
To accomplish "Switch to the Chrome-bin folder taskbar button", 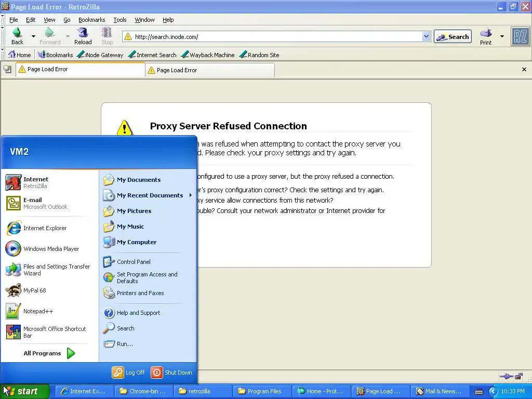I will tap(143, 391).
